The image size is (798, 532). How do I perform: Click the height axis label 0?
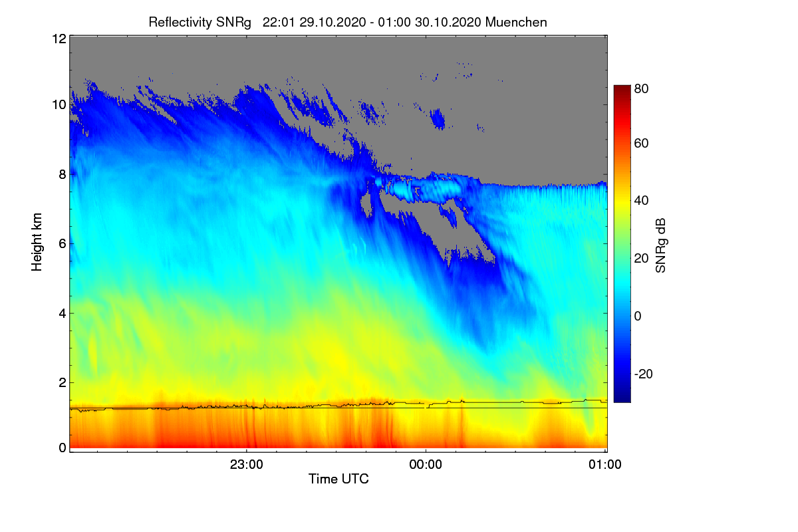pyautogui.click(x=62, y=448)
